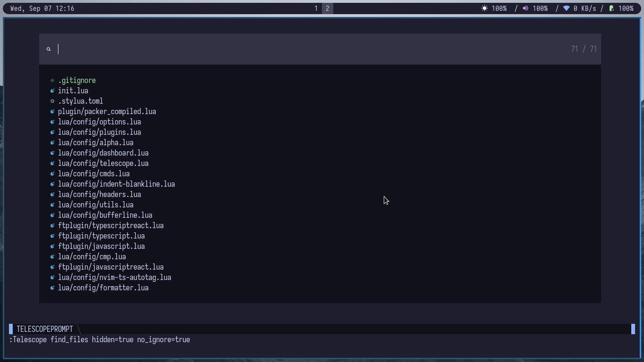Click the Lua icon beside ftplugin/typescriptreact.lua

[x=52, y=225]
